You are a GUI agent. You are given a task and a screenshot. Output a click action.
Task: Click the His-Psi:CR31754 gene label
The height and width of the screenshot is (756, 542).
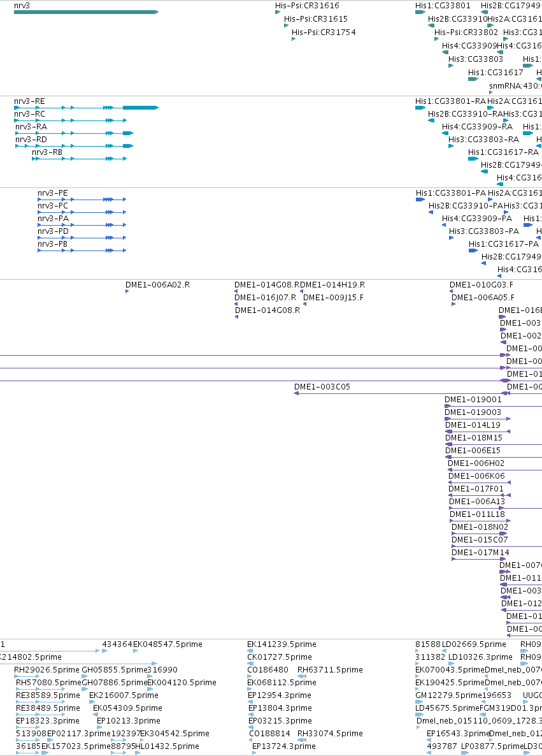click(324, 33)
